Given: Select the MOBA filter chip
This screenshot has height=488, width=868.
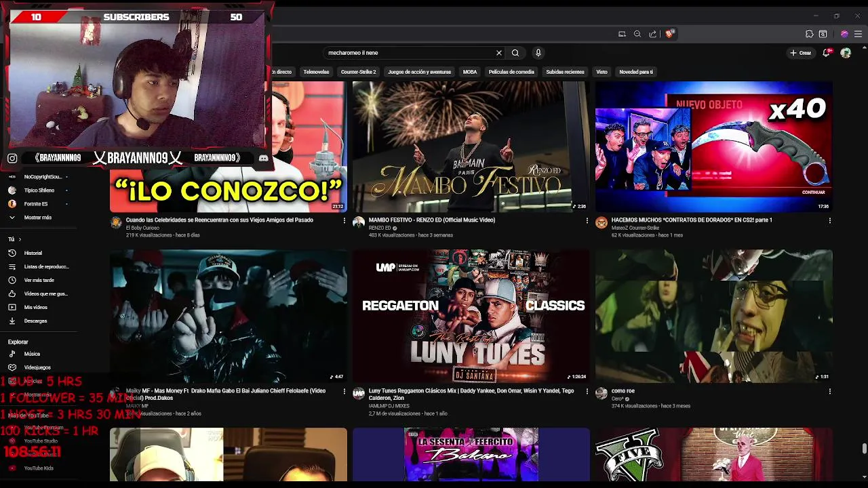Looking at the screenshot, I should click(x=470, y=72).
